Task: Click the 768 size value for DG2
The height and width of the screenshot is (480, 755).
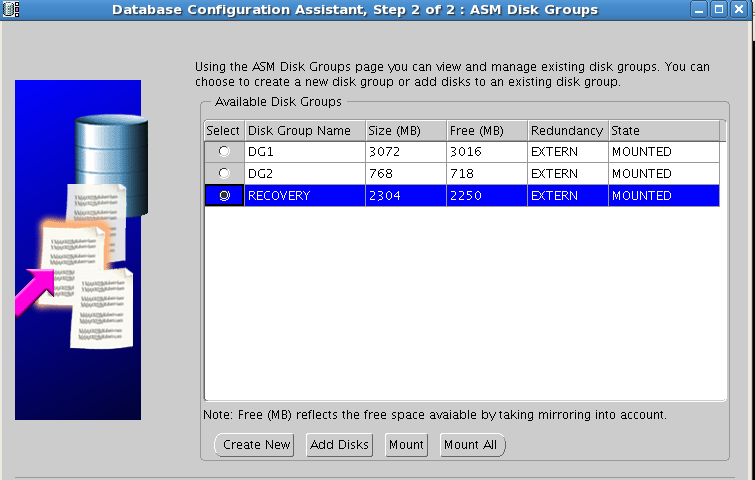Action: coord(406,173)
